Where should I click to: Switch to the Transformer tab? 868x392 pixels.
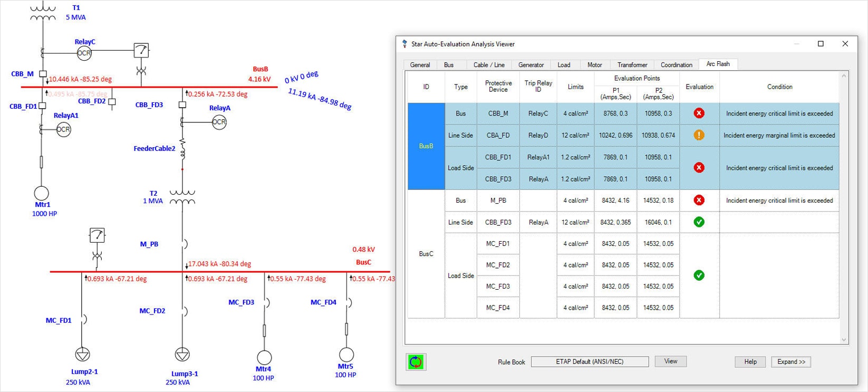point(632,65)
